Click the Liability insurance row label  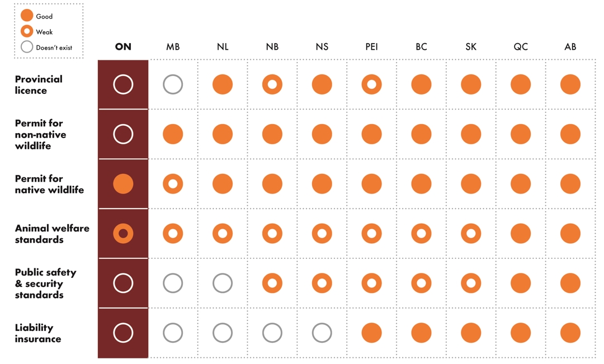tap(38, 333)
